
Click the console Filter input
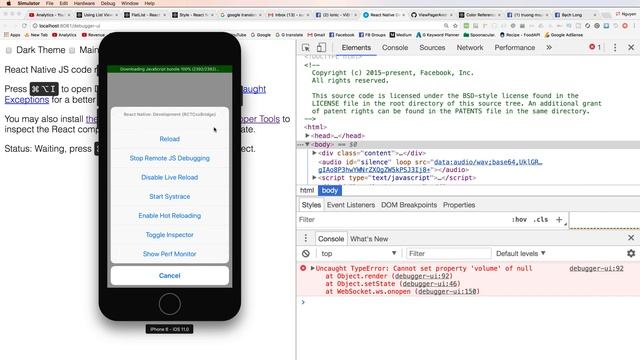(448, 253)
